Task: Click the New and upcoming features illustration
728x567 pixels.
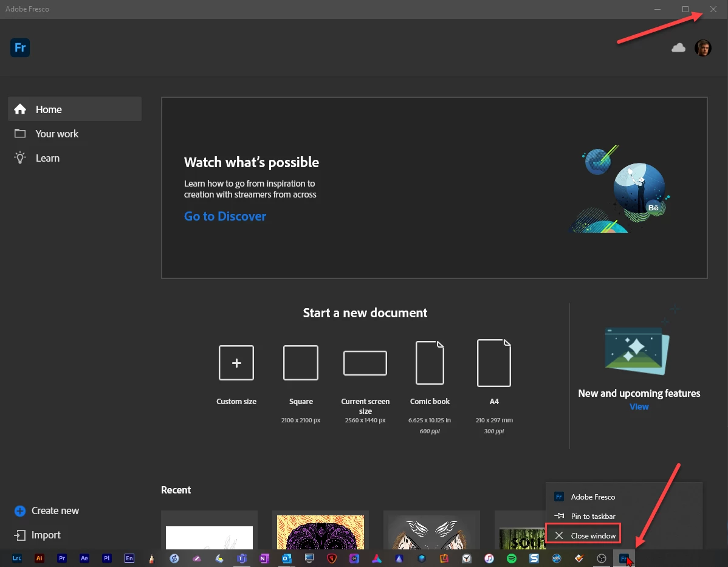Action: point(637,351)
